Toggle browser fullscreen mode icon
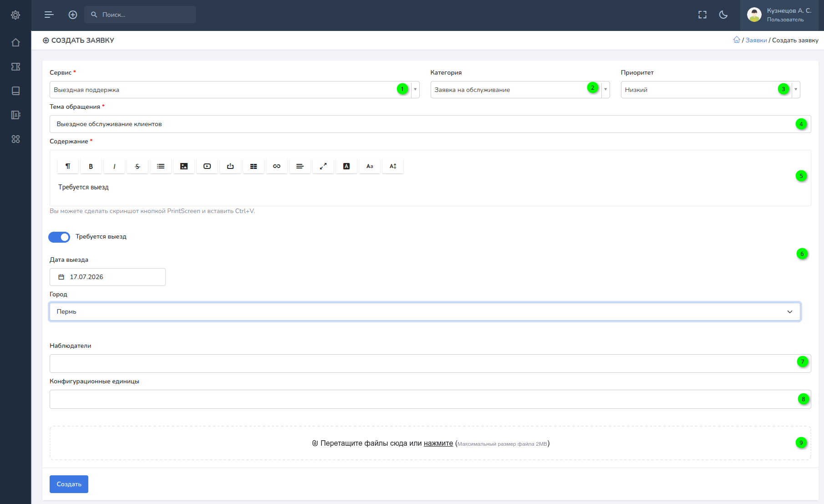 702,15
